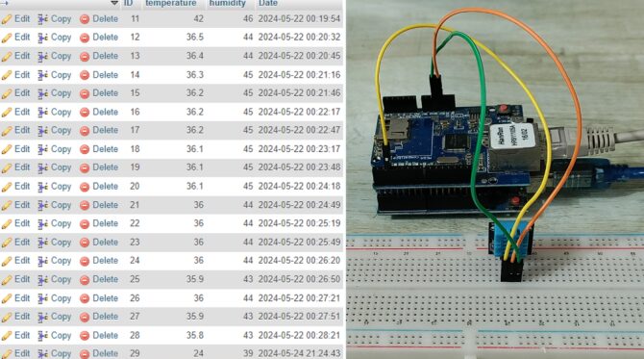Click the pencil Edit icon for row ID 18
This screenshot has width=644, height=359.
coord(7,149)
